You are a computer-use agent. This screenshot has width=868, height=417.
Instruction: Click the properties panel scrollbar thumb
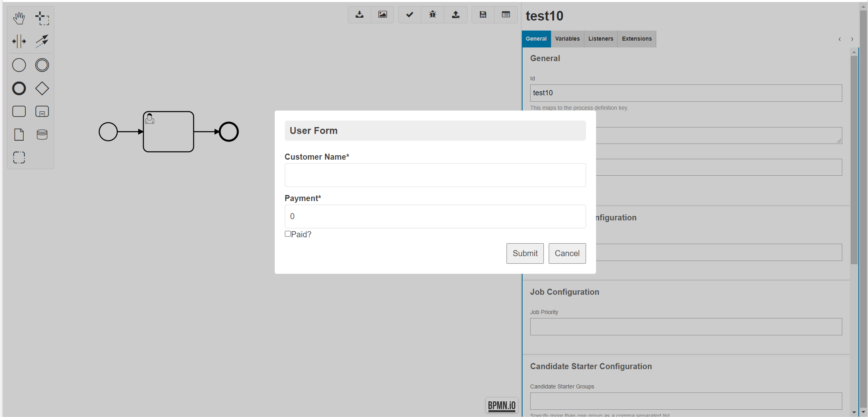click(854, 160)
